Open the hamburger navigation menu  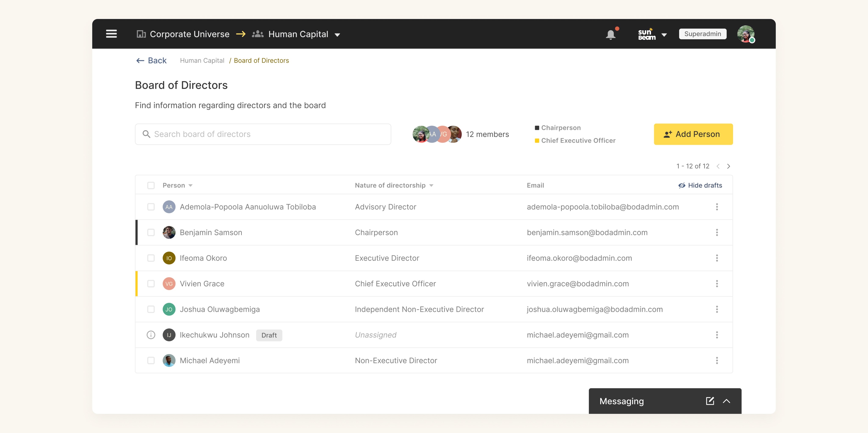(111, 34)
